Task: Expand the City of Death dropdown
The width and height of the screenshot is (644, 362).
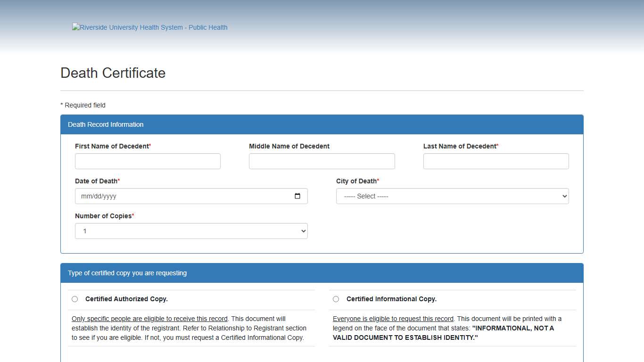Action: click(x=452, y=196)
